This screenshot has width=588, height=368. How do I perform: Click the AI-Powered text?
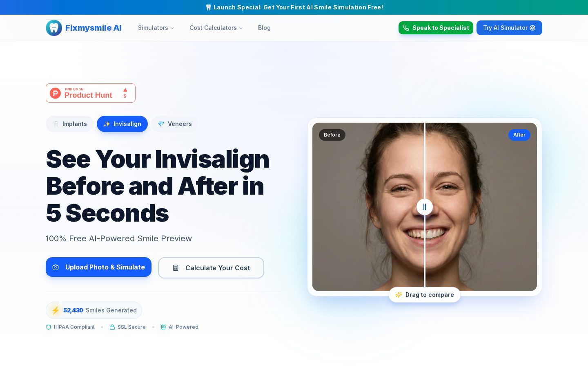[x=183, y=327]
